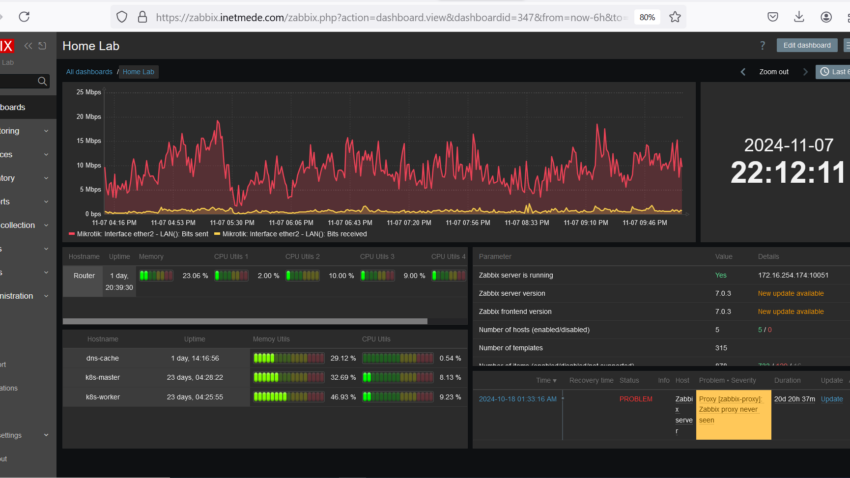
Task: Open the shield tracking protection icon
Action: pos(122,17)
